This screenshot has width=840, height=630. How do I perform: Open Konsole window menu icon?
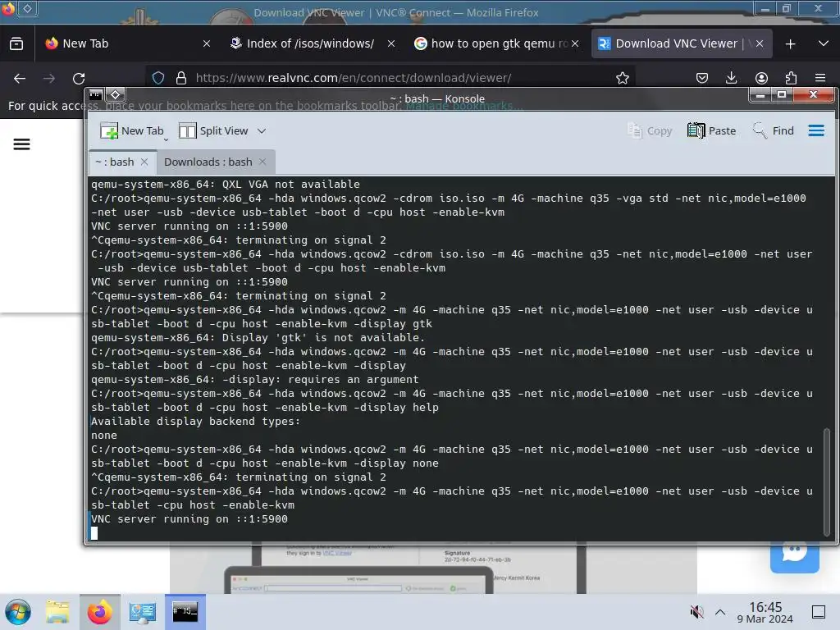pos(95,95)
